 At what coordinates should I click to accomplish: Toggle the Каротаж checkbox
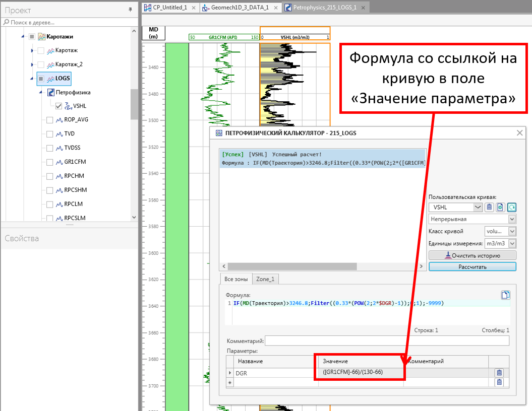tap(41, 50)
